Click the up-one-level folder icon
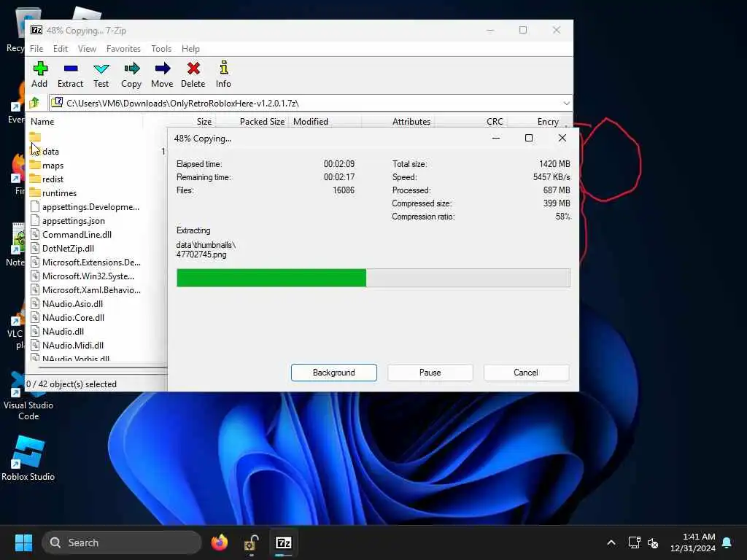Screen dimensions: 747x560 pyautogui.click(x=34, y=103)
